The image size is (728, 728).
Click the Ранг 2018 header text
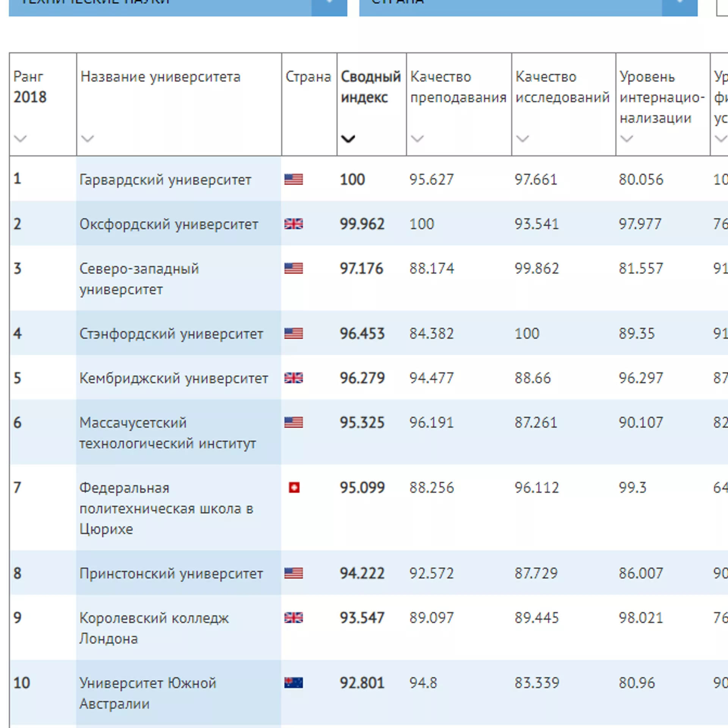click(30, 87)
